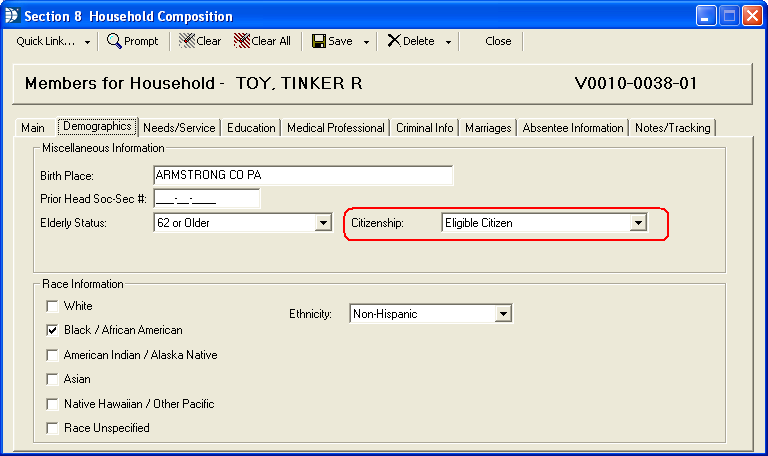Check Native Hawaiian / Other Pacific checkbox
The image size is (768, 456).
coord(52,404)
